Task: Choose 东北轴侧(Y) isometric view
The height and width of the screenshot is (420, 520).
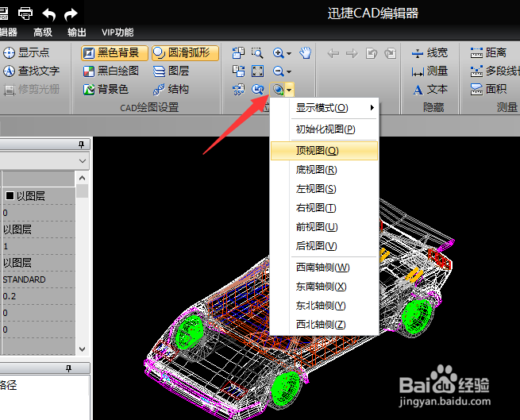Action: (x=325, y=306)
